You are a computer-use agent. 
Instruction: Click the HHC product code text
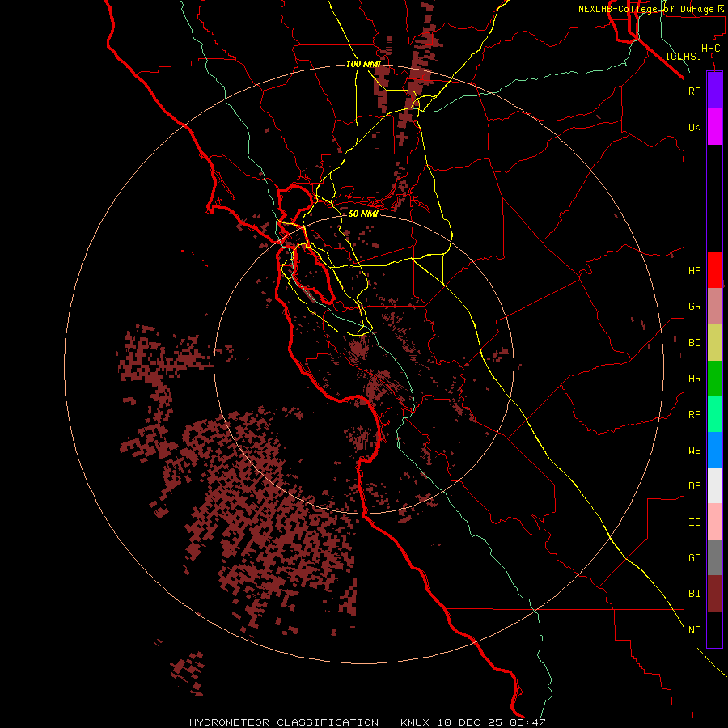click(710, 49)
